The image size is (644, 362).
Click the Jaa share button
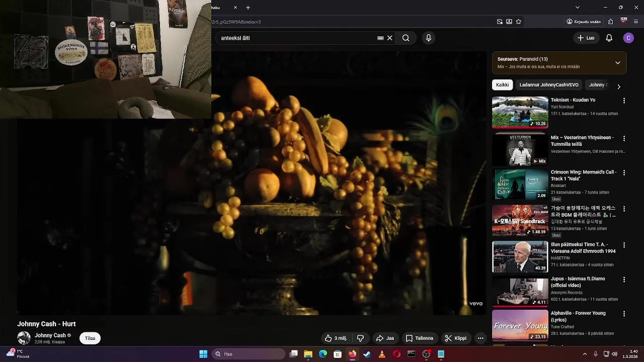tap(385, 338)
